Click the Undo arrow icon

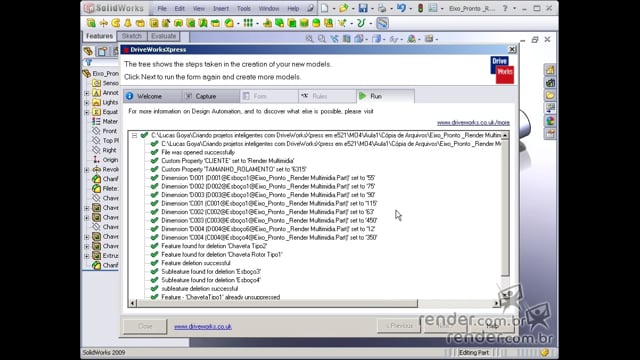pyautogui.click(x=401, y=8)
